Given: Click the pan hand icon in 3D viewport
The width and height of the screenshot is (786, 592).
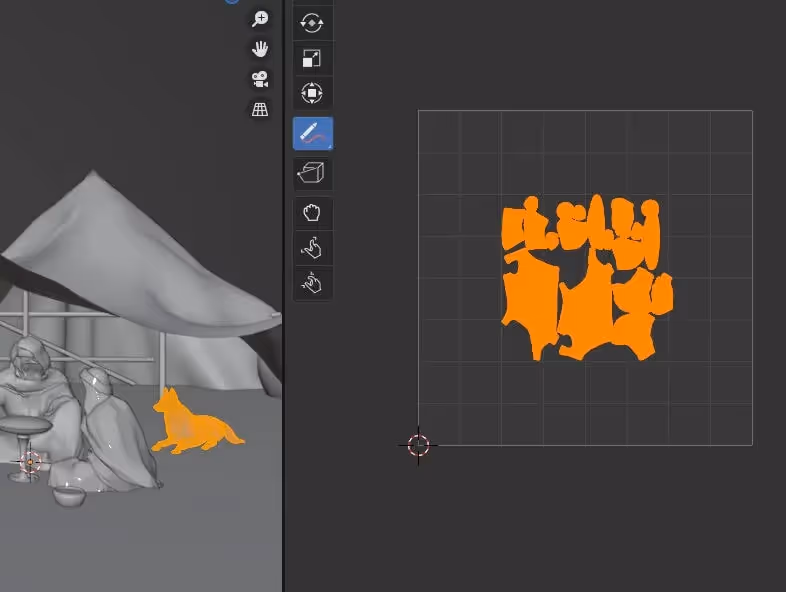Looking at the screenshot, I should click(260, 49).
